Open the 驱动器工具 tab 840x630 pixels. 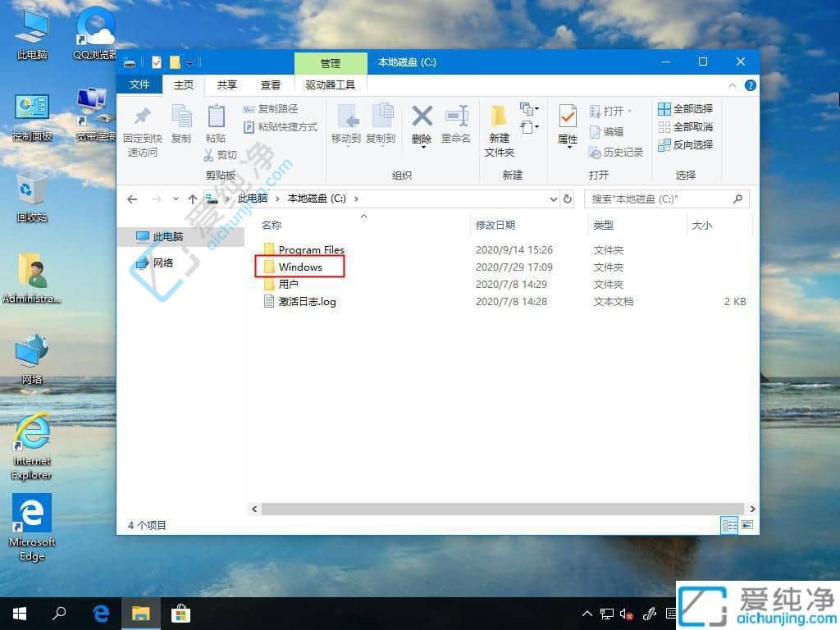coord(330,84)
